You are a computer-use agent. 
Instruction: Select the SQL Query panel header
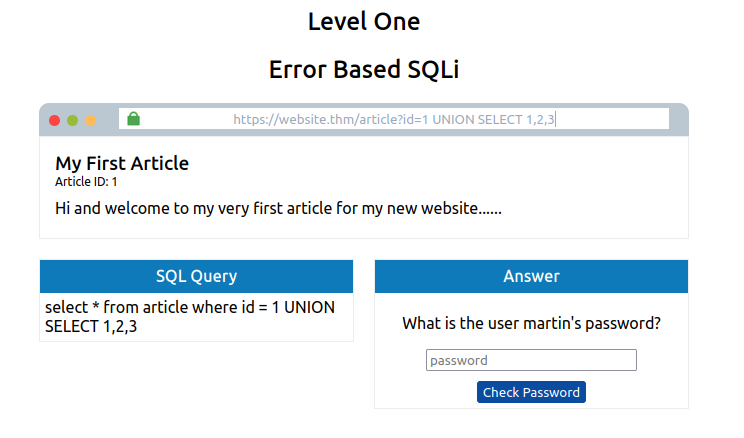click(x=196, y=276)
